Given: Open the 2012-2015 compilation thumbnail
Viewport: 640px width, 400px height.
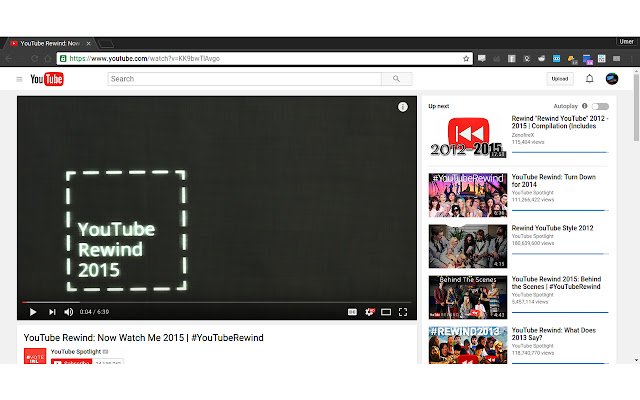Looking at the screenshot, I should click(x=468, y=137).
